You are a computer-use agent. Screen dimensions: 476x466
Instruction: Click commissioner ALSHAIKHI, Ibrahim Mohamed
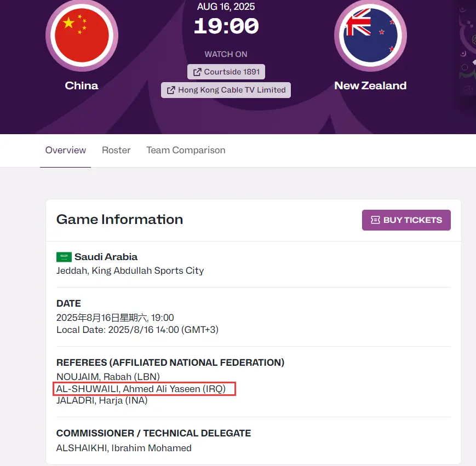point(124,448)
